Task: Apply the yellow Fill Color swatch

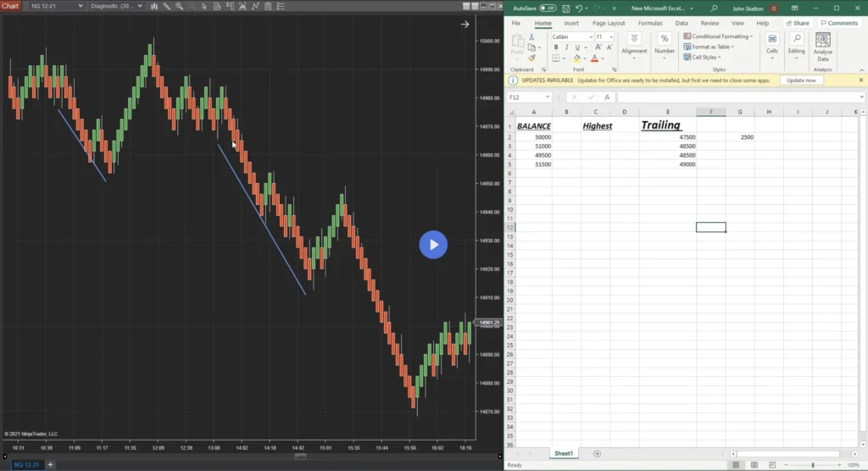Action: click(576, 58)
